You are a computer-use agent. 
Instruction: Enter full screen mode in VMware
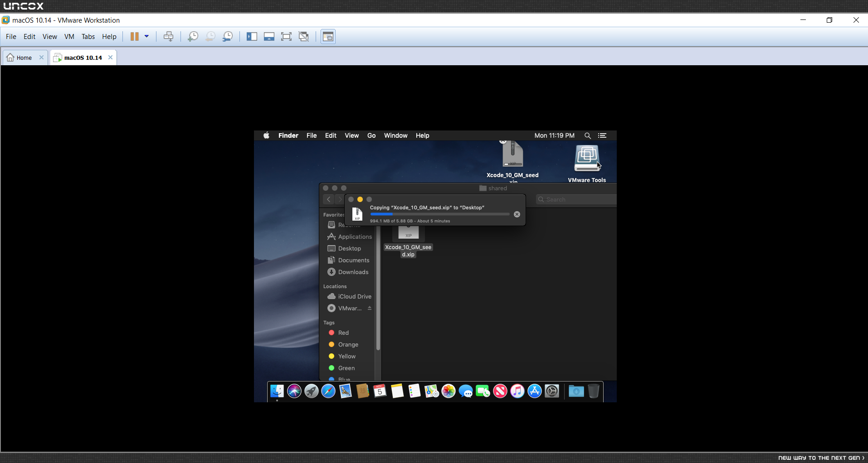pos(286,37)
